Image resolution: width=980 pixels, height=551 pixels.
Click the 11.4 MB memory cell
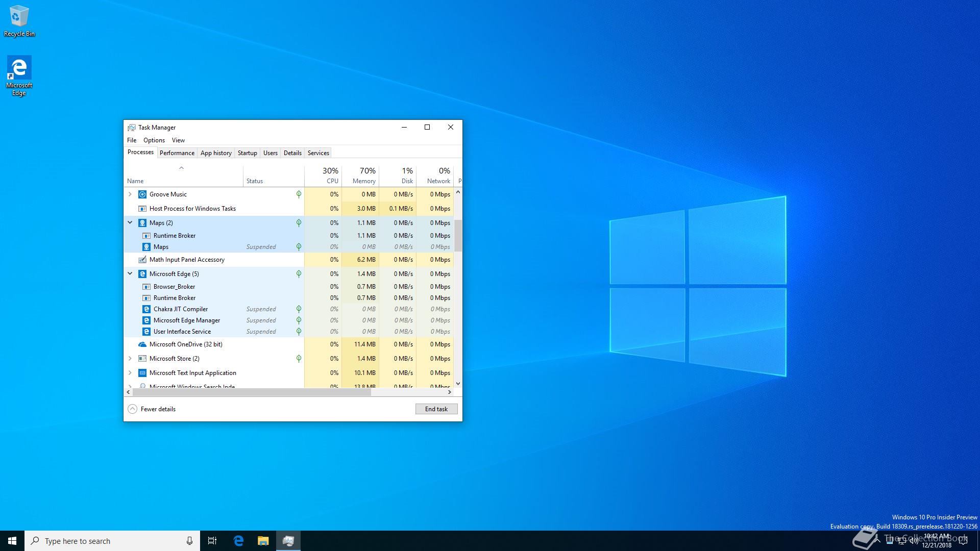pos(360,344)
